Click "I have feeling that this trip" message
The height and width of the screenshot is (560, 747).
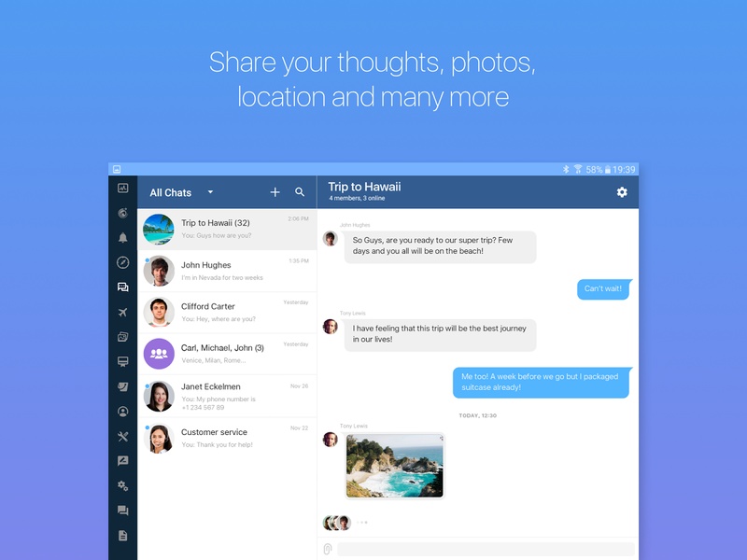pyautogui.click(x=440, y=335)
